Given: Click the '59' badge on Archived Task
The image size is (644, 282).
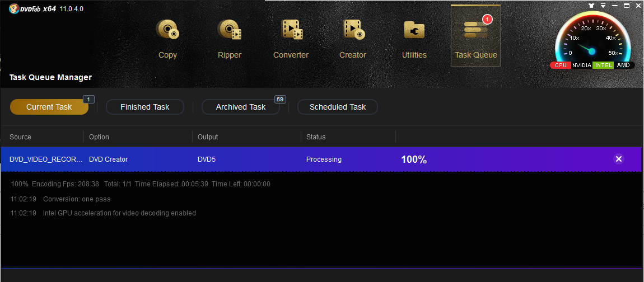Looking at the screenshot, I should click(280, 99).
